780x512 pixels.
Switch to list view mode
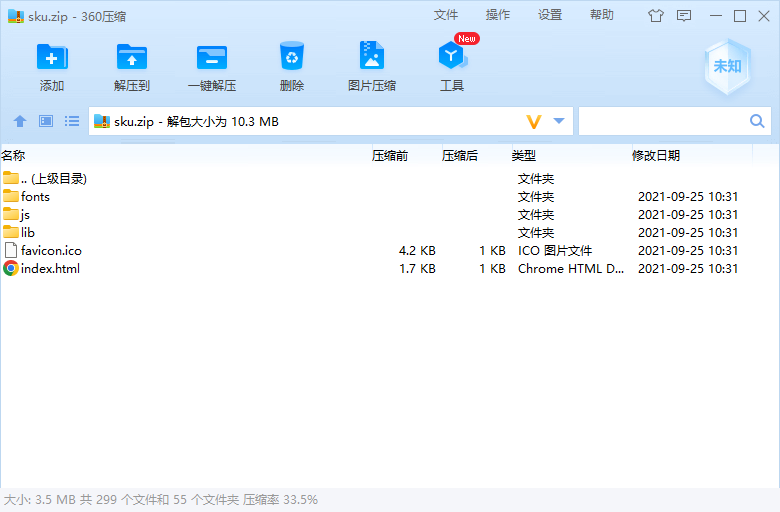click(72, 121)
